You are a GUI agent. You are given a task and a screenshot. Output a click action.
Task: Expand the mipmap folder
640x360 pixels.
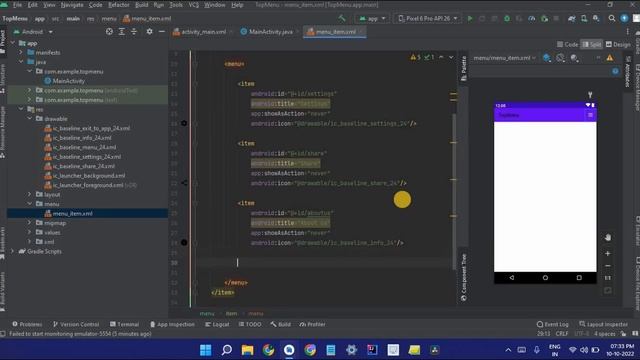(30, 223)
